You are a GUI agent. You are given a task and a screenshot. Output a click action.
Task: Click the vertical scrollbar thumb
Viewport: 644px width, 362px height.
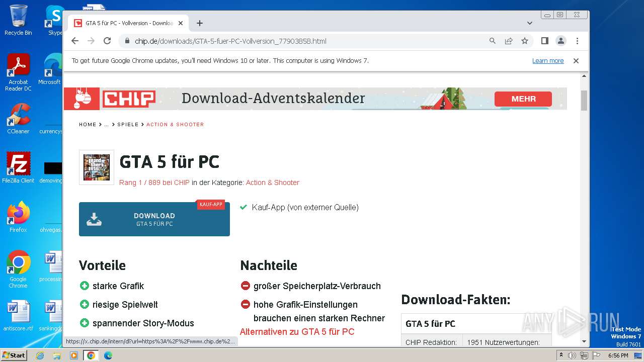tap(584, 101)
